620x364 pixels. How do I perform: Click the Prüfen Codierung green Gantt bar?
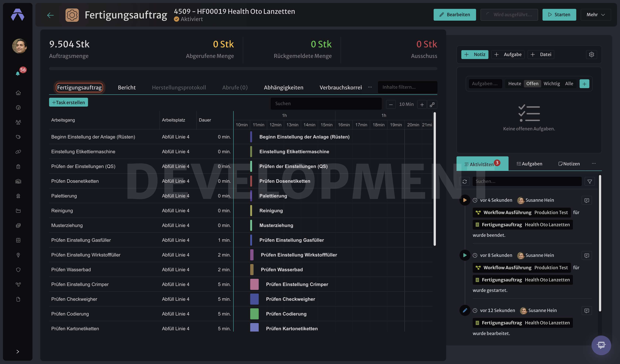[254, 314]
